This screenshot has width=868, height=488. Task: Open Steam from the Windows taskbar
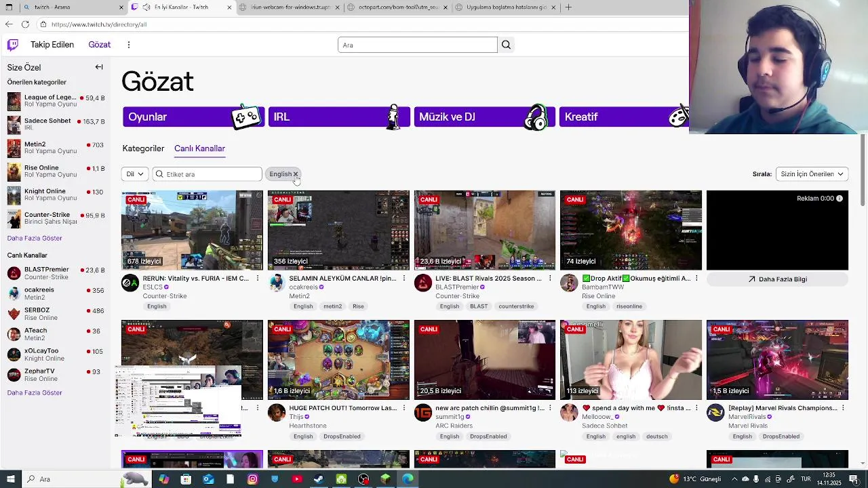319,479
